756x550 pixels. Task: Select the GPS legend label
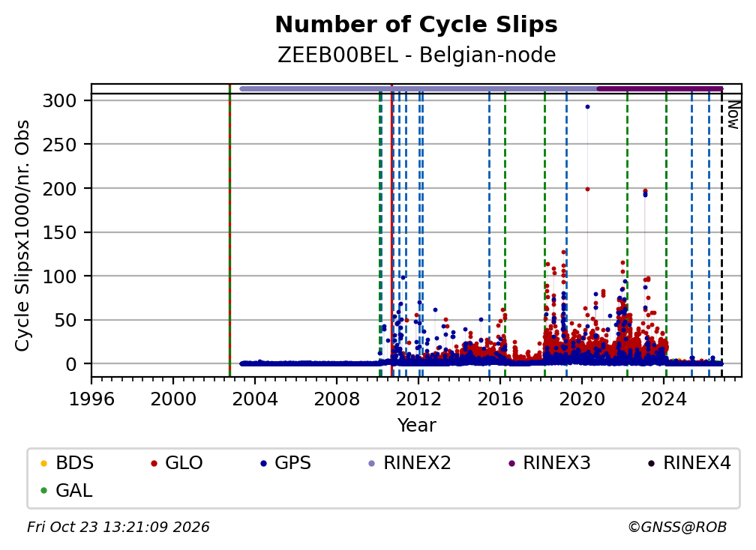292,463
